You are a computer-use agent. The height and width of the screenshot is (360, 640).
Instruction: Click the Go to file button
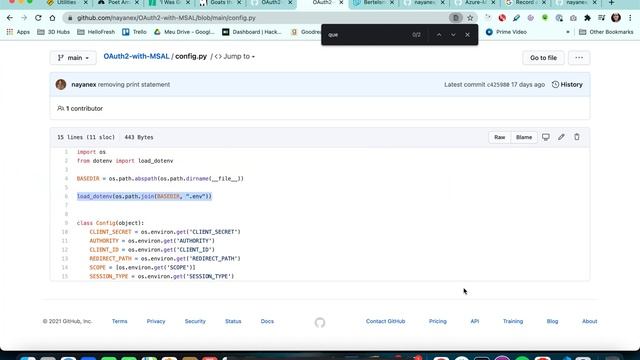pos(543,58)
